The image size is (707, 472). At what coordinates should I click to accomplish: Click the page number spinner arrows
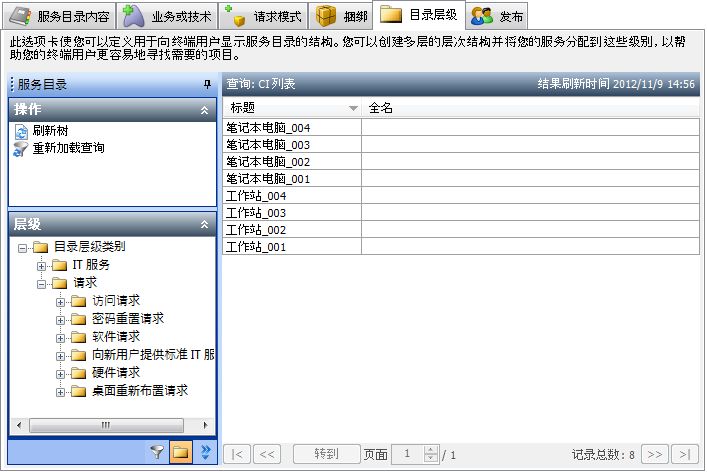(x=431, y=454)
